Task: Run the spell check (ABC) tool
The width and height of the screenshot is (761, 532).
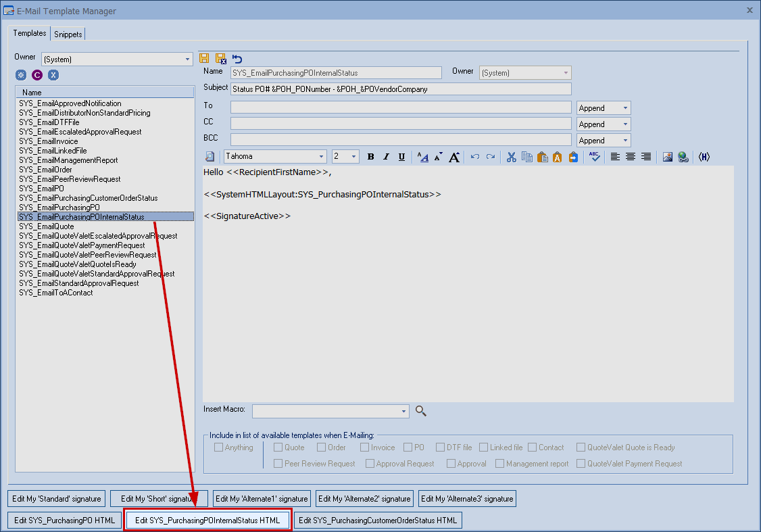Action: coord(594,157)
